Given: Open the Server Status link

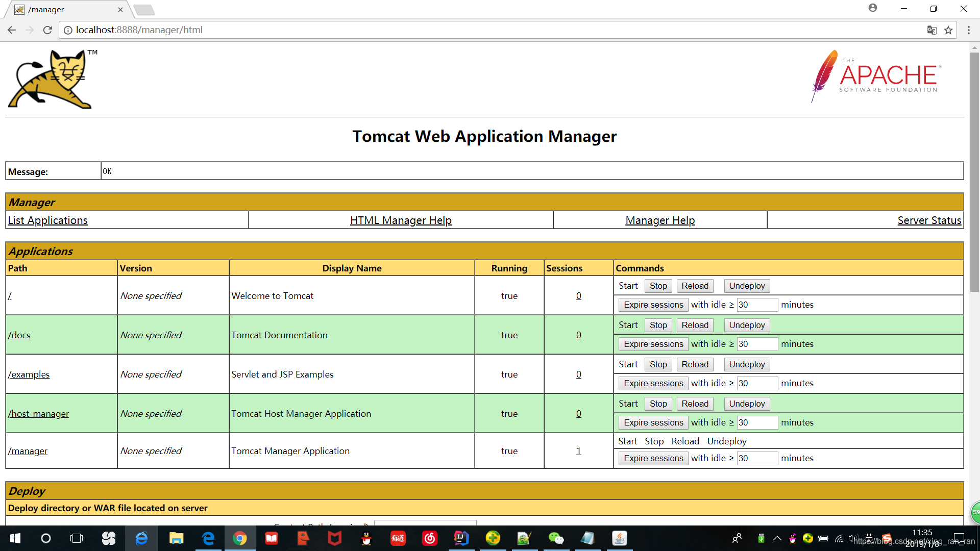Looking at the screenshot, I should pos(929,220).
